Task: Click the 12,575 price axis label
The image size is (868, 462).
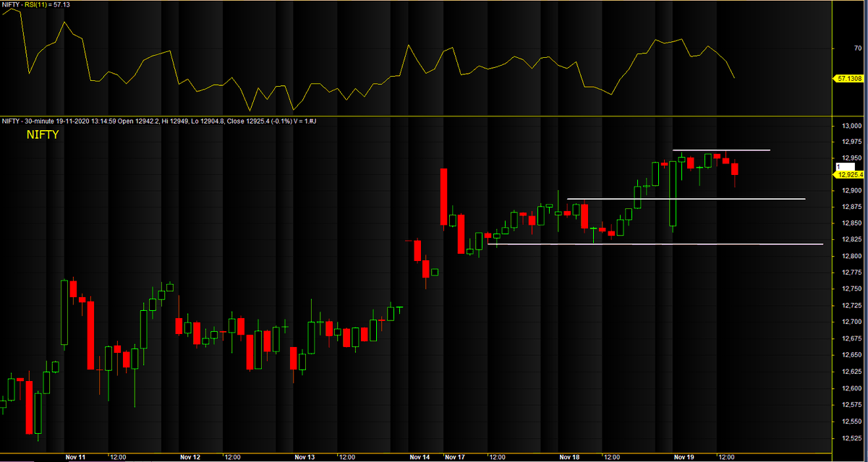Action: pos(851,405)
